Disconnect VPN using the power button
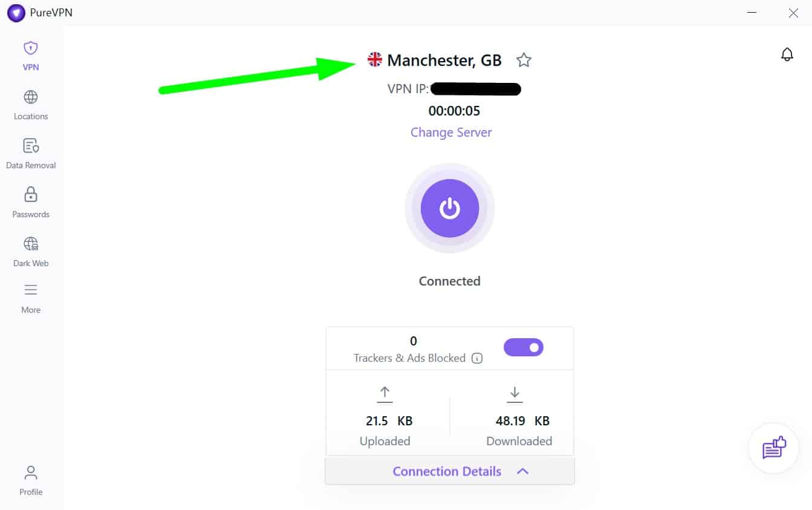 [450, 208]
